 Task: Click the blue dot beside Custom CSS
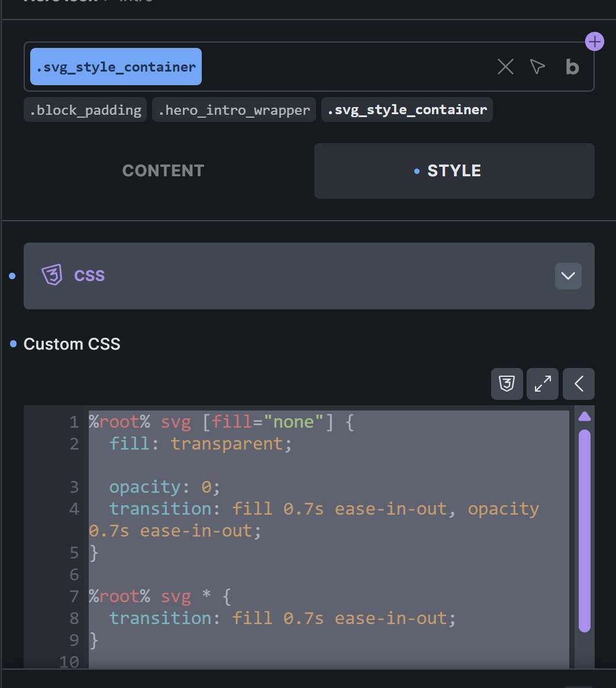tap(13, 344)
